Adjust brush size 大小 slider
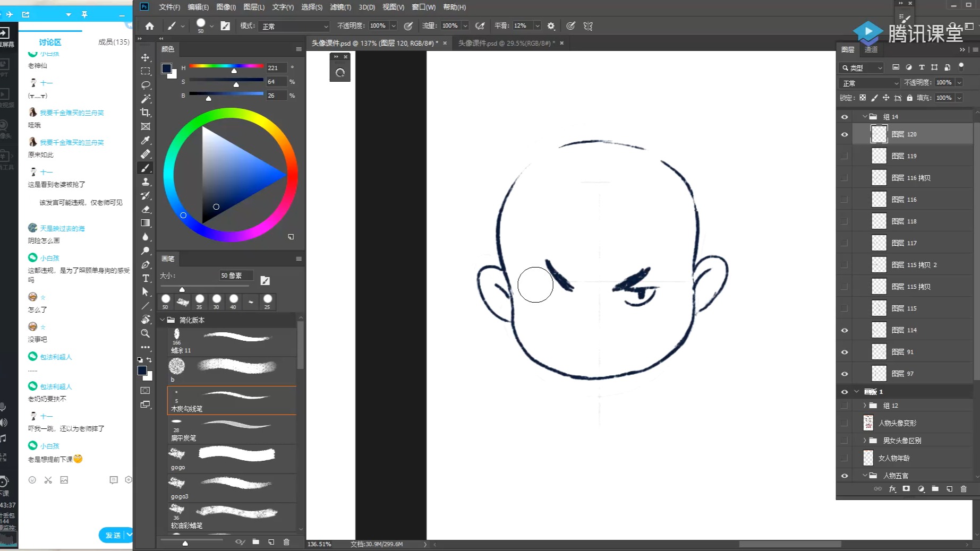The height and width of the screenshot is (551, 980). tap(182, 289)
